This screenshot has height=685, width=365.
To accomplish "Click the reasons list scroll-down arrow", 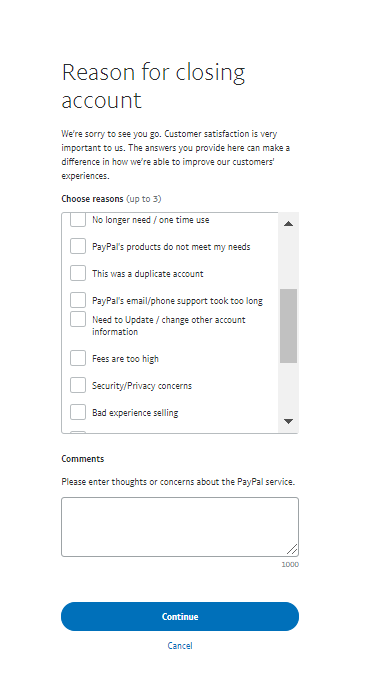I will [288, 421].
